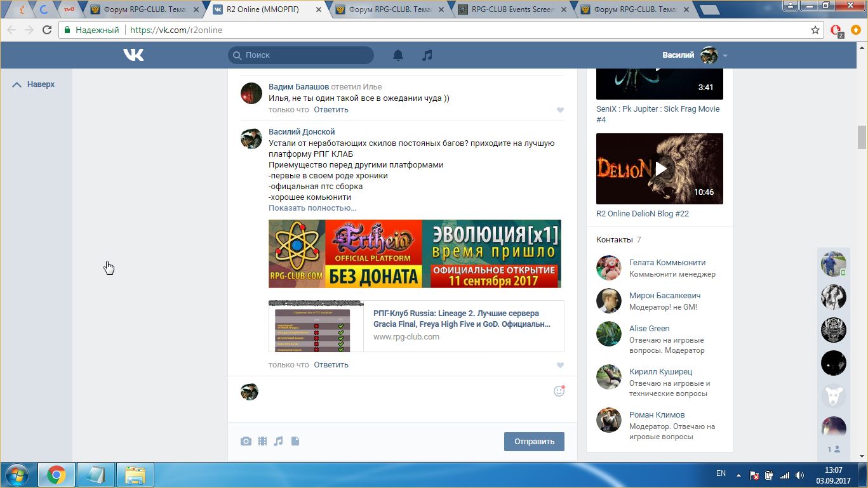
Task: Open the network signal tray icon
Action: coord(785,475)
